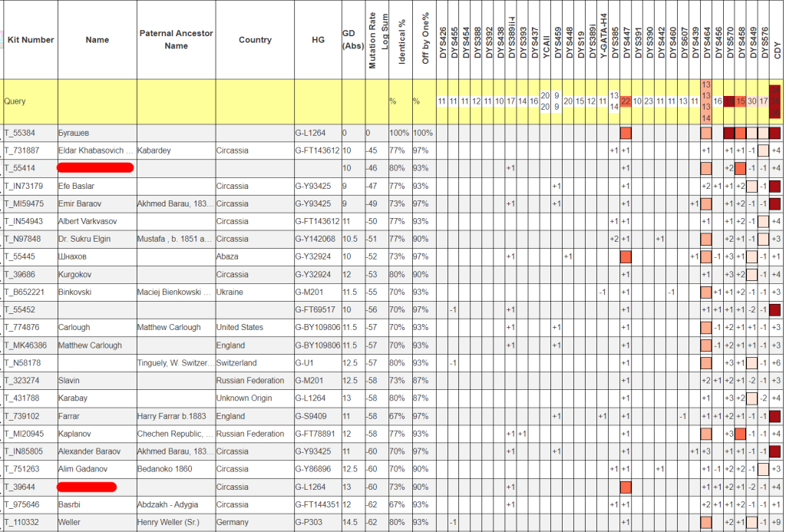Click the Kit Number column header
The image size is (786, 532).
(x=29, y=40)
